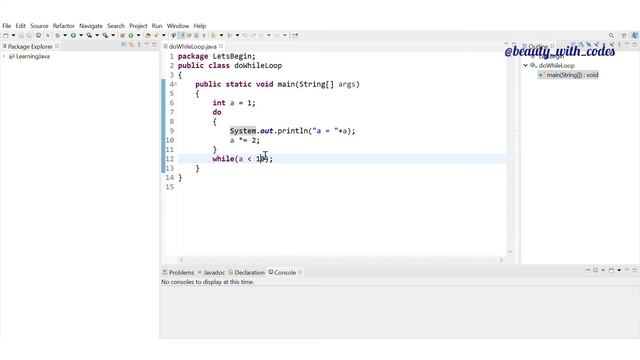
Task: Open the New wizard dropdown arrow
Action: (13, 36)
